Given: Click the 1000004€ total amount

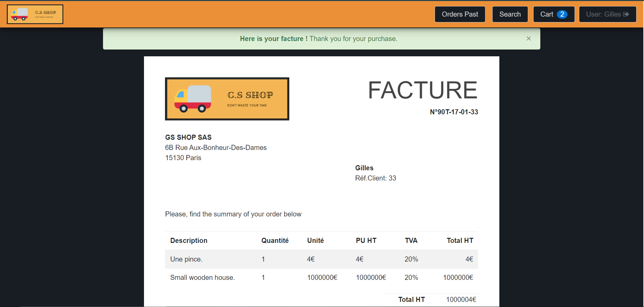Looking at the screenshot, I should tap(461, 300).
